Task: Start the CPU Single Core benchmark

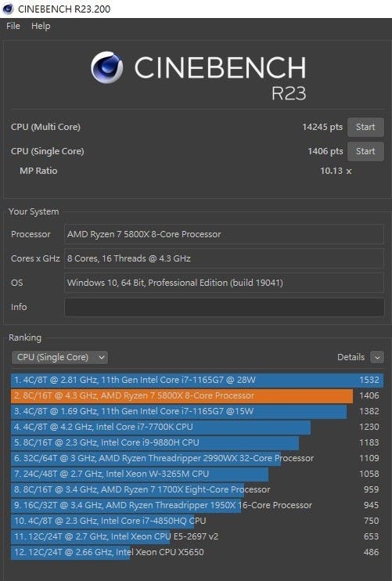Action: (x=365, y=151)
